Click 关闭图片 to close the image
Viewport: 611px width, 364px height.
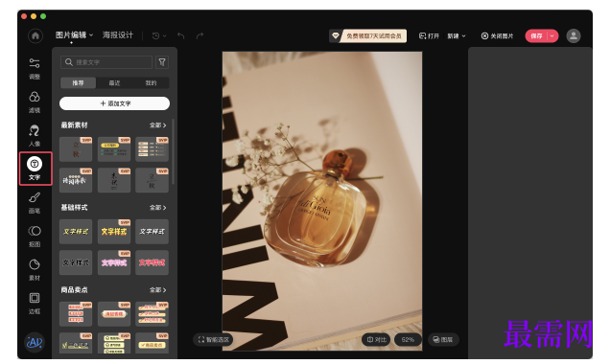(x=497, y=35)
